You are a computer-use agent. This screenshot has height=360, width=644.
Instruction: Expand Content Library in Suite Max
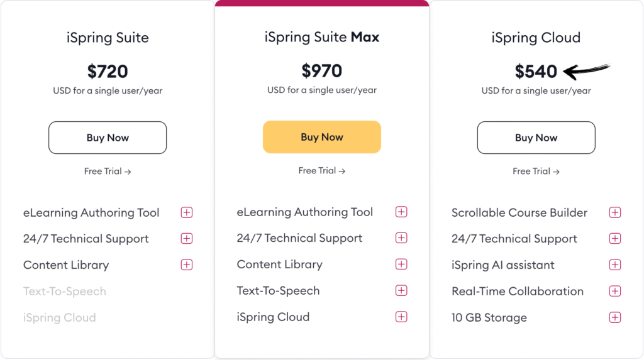click(401, 265)
